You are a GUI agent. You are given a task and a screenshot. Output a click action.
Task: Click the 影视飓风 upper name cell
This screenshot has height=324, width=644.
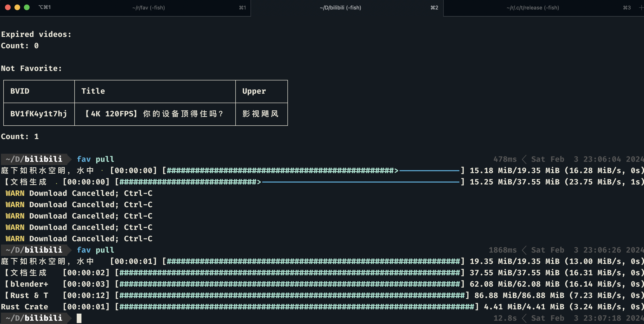[x=260, y=114]
